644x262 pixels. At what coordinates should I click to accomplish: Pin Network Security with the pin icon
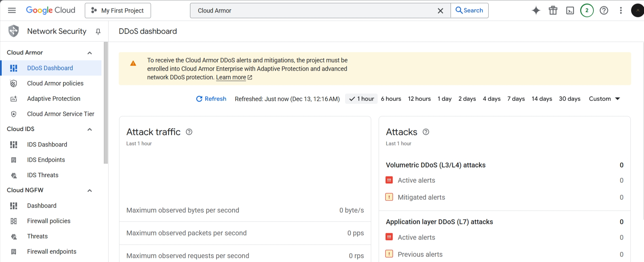(98, 32)
